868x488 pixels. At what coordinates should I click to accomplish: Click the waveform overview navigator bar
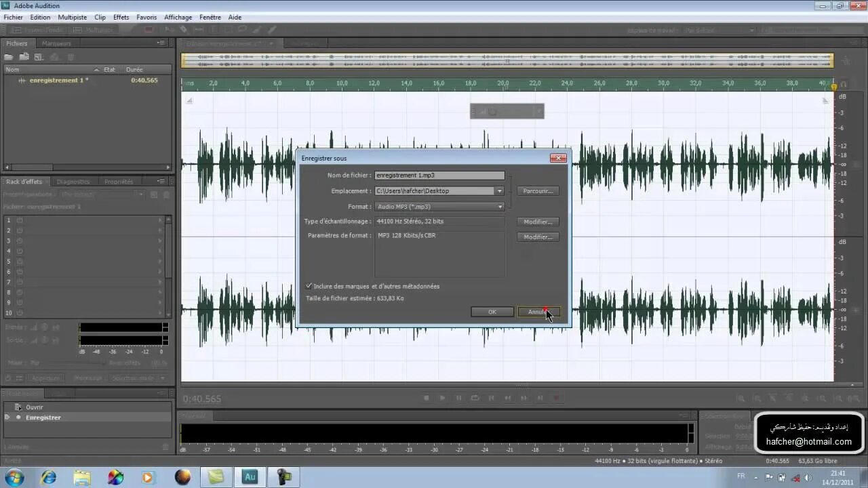[507, 60]
